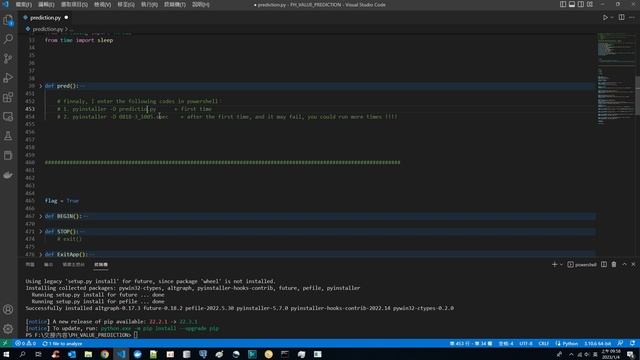Open the Windows Start button
This screenshot has height=360, width=640.
click(6, 354)
